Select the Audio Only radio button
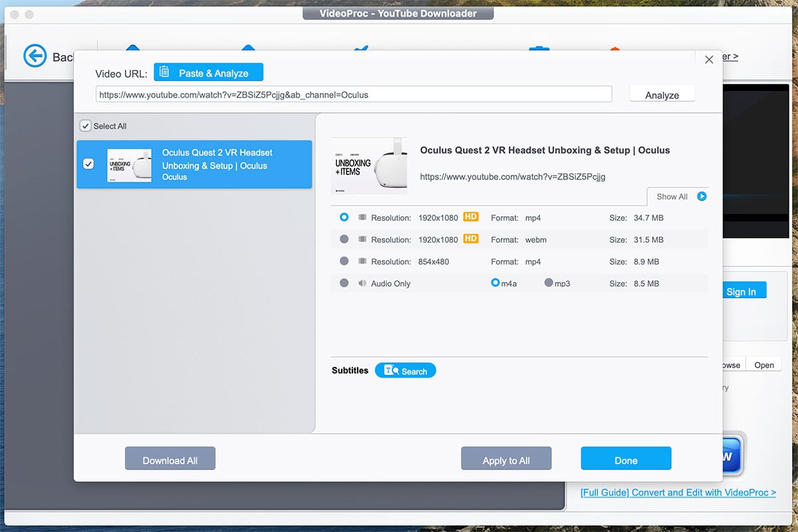This screenshot has width=798, height=532. (x=344, y=283)
